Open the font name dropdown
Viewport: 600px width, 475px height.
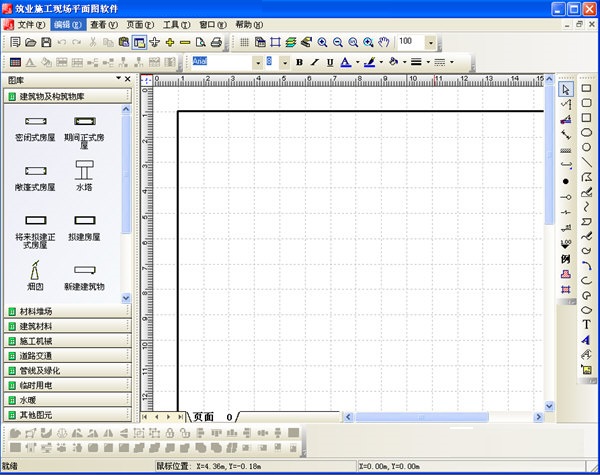tap(258, 62)
